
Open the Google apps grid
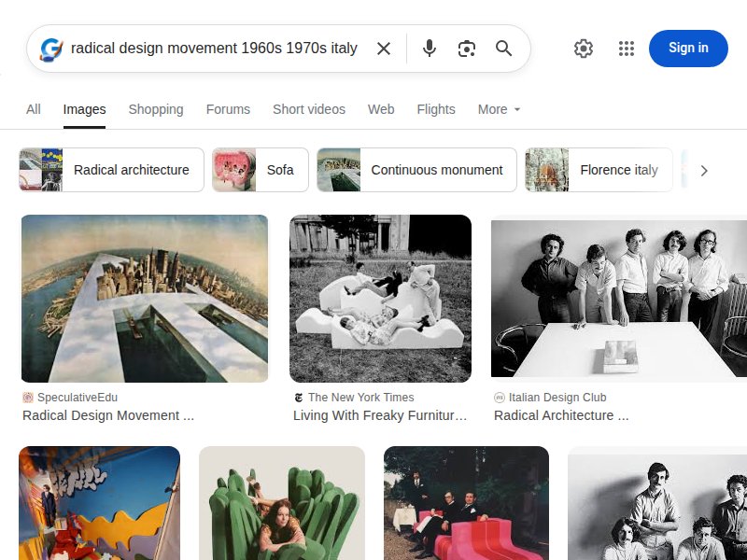(x=626, y=48)
